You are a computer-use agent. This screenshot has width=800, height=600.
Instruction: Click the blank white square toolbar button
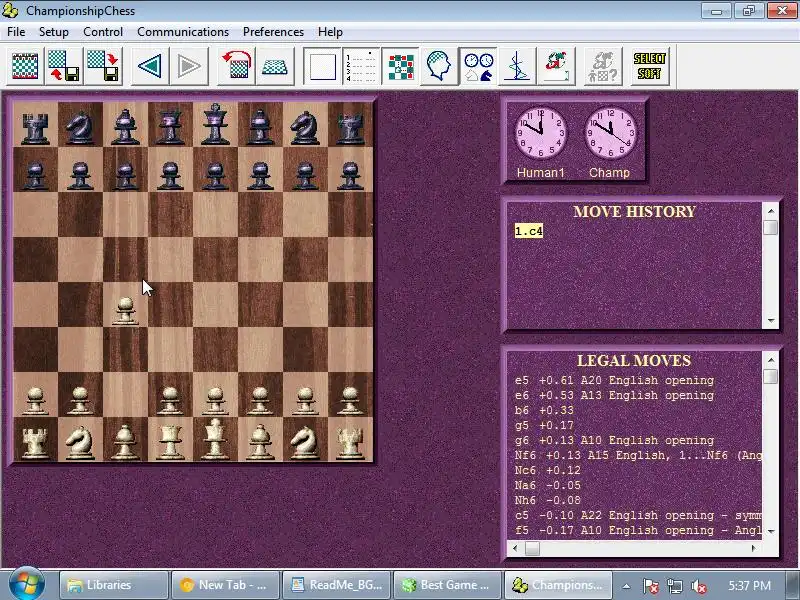pos(322,66)
